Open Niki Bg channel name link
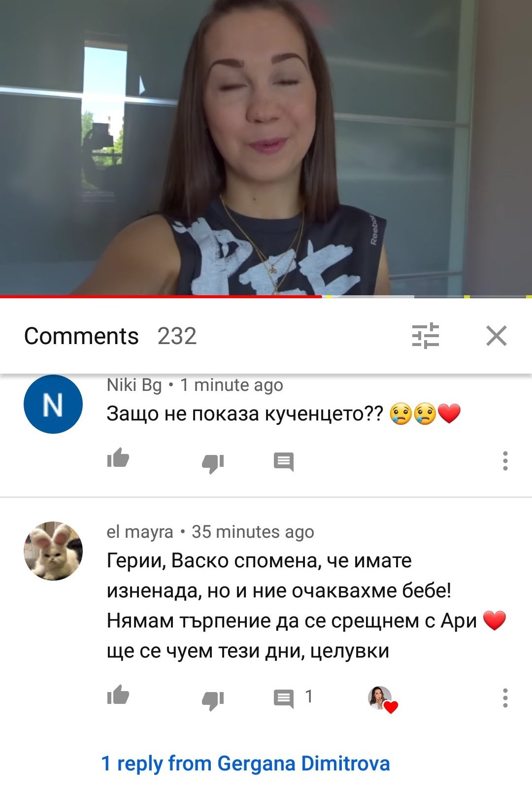This screenshot has height=801, width=532. pos(134,385)
